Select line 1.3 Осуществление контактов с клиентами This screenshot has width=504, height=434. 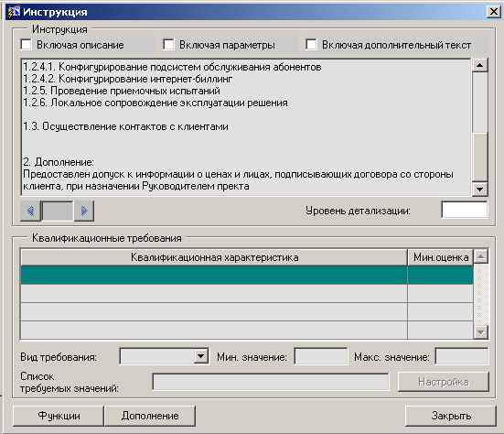pos(125,126)
